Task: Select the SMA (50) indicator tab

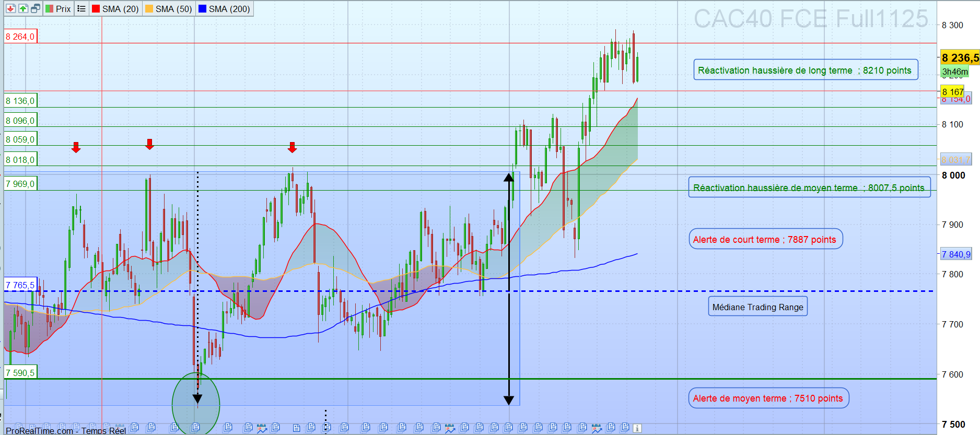Action: [169, 9]
